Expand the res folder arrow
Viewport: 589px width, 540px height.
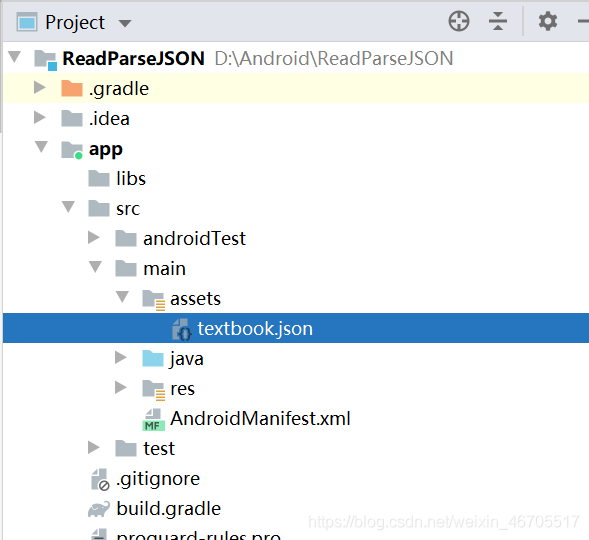pos(121,388)
